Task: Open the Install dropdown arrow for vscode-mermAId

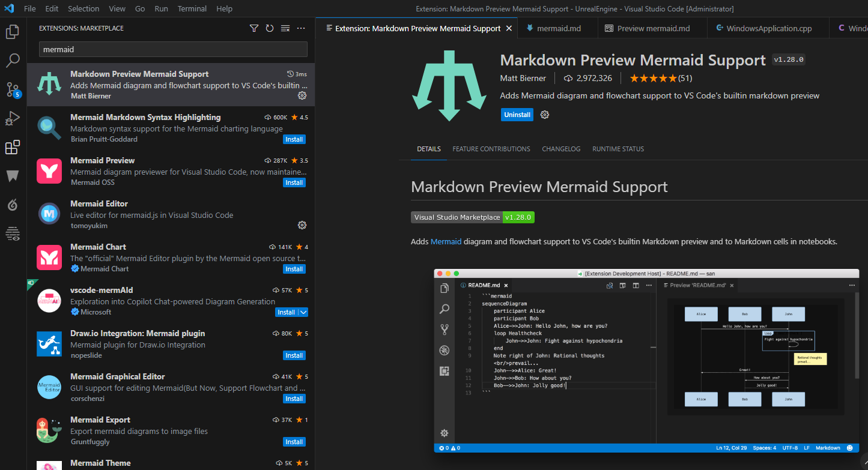Action: 303,312
